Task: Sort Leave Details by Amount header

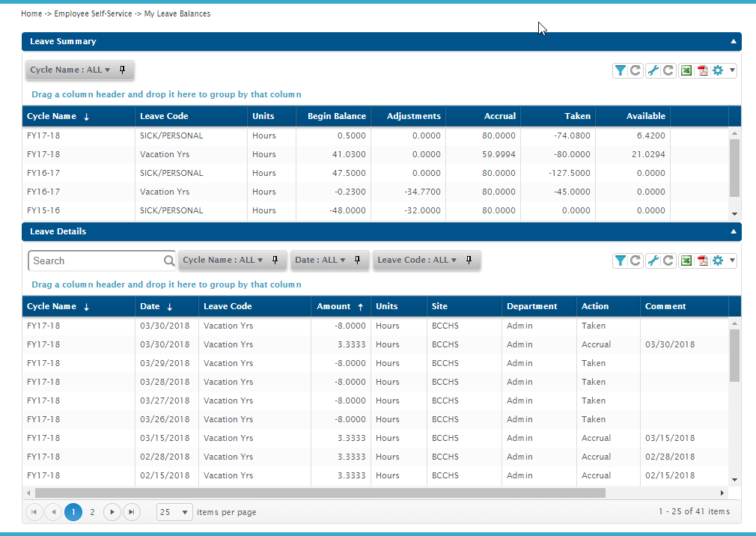Action: click(341, 306)
